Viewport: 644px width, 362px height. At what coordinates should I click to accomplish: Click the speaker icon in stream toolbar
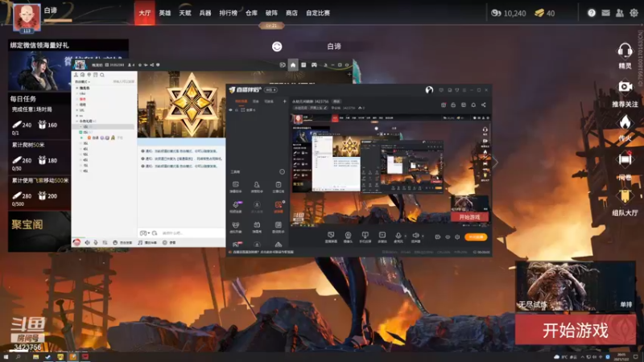tap(415, 235)
